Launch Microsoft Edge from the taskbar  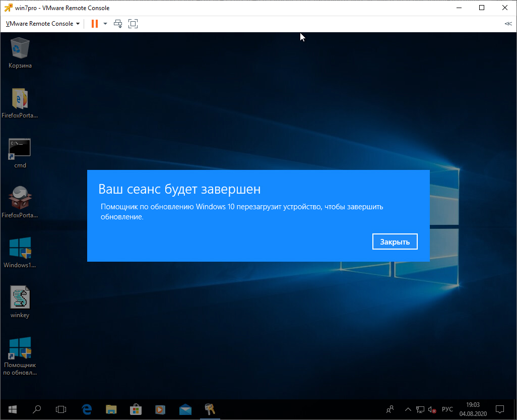coord(87,409)
